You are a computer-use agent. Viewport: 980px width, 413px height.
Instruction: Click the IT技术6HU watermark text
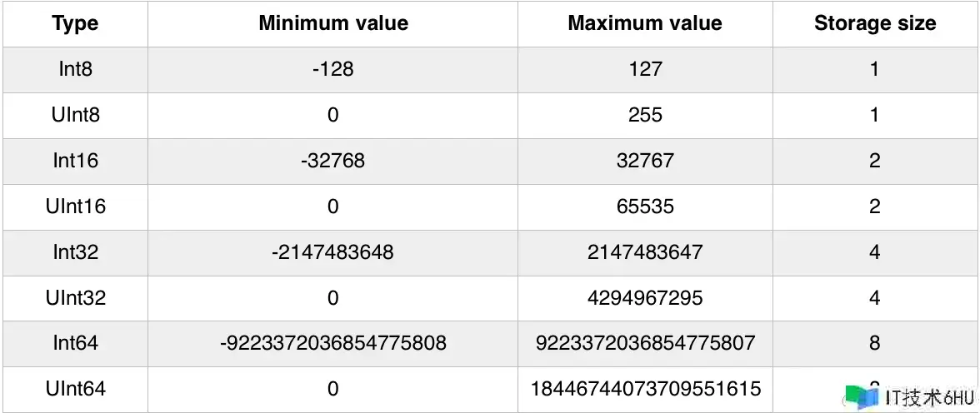click(930, 398)
